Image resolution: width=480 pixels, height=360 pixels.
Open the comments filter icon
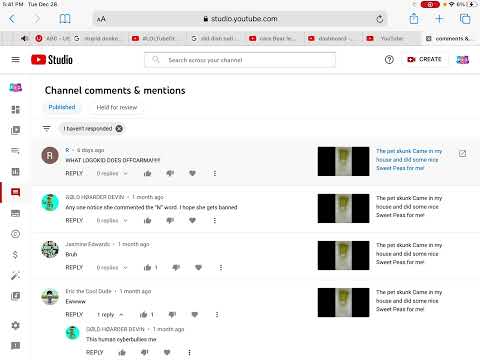[x=47, y=128]
